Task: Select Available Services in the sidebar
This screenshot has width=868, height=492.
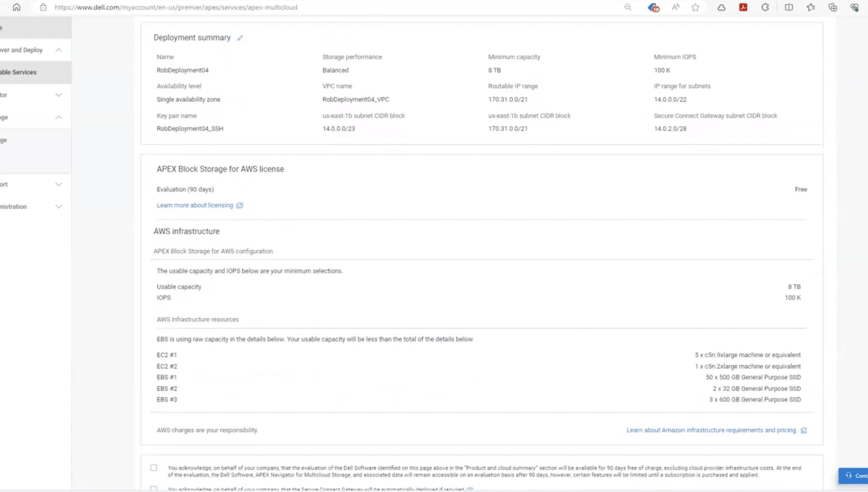Action: click(x=36, y=73)
